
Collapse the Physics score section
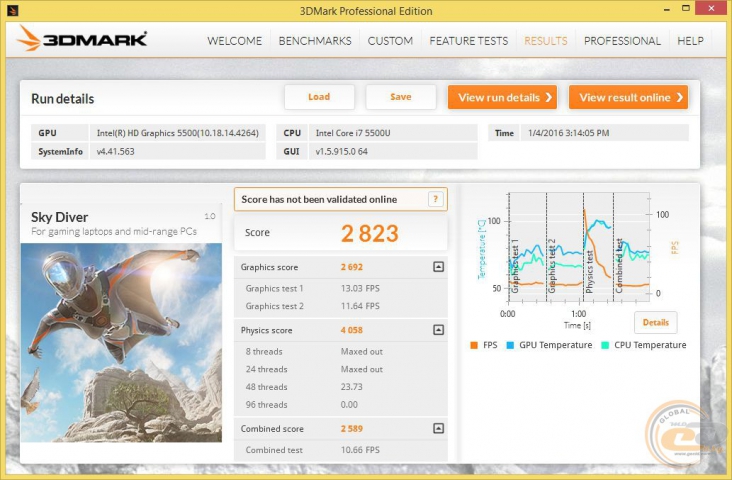click(x=438, y=330)
